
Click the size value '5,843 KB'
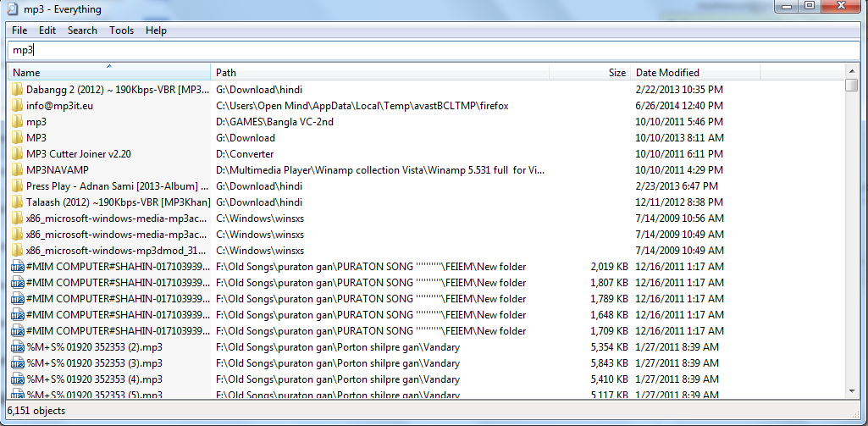609,363
